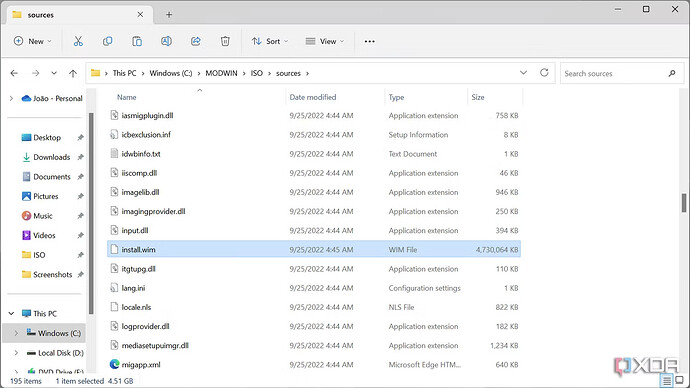This screenshot has width=690, height=388.
Task: Click the file list vertical scrollbar thumb
Action: coord(683,202)
